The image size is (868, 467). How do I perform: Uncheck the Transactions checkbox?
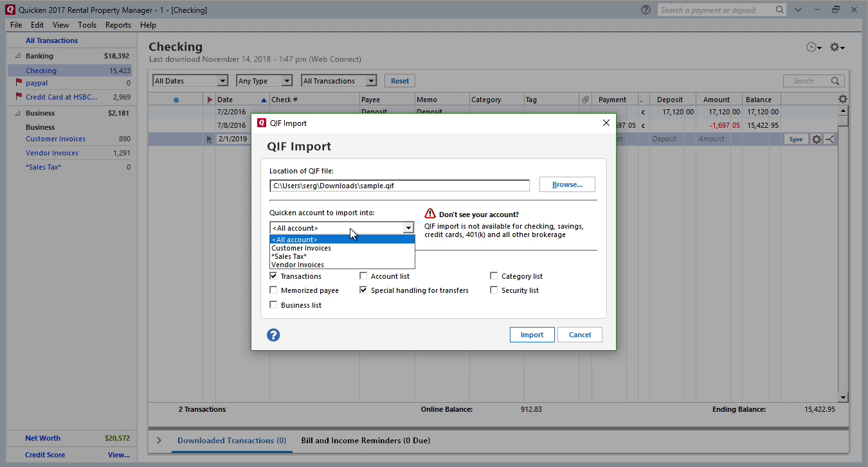tap(273, 276)
